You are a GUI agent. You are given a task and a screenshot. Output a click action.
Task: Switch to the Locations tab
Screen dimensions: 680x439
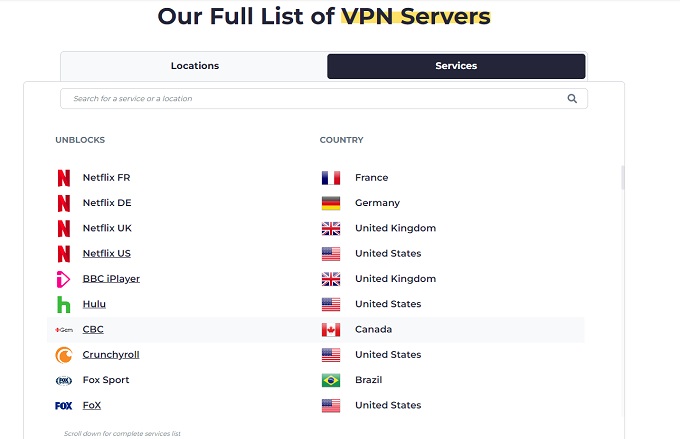[195, 66]
